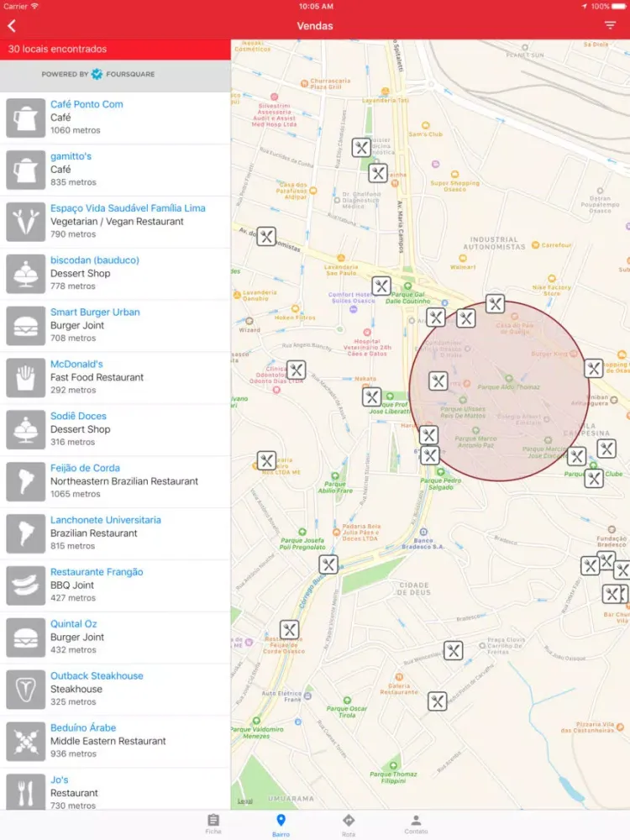The height and width of the screenshot is (840, 630).
Task: Select restaurant pin at Feijão de Corda Osasco
Action: click(x=289, y=630)
